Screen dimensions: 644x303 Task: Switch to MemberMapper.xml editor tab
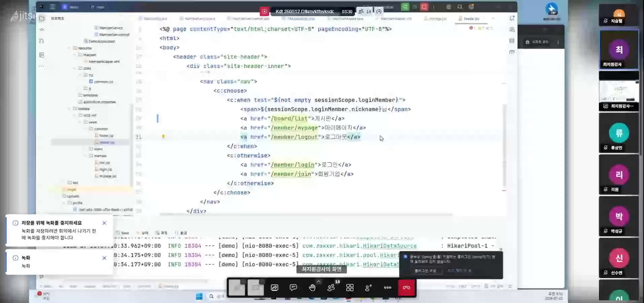[394, 19]
